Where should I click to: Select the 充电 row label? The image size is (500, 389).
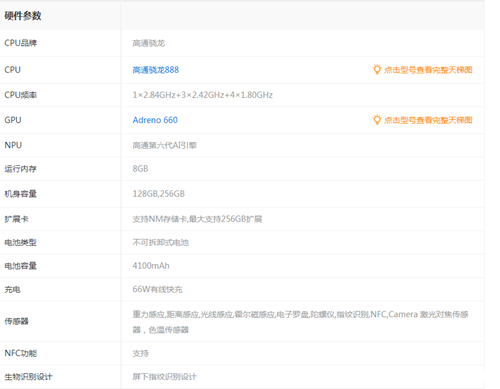12,289
